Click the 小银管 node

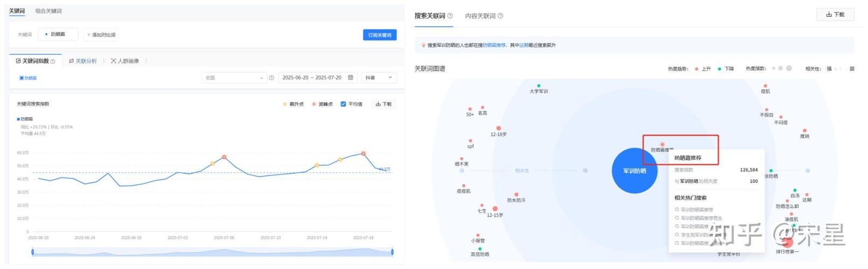[478, 235]
